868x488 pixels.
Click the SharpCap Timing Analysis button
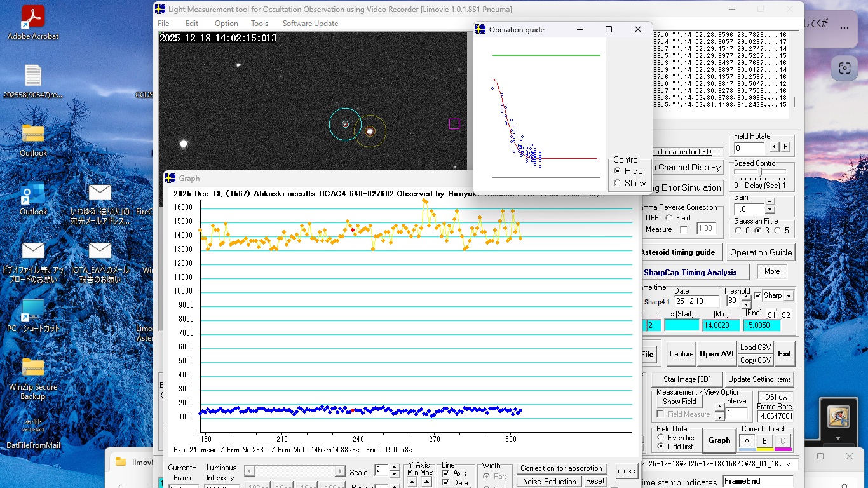point(689,272)
